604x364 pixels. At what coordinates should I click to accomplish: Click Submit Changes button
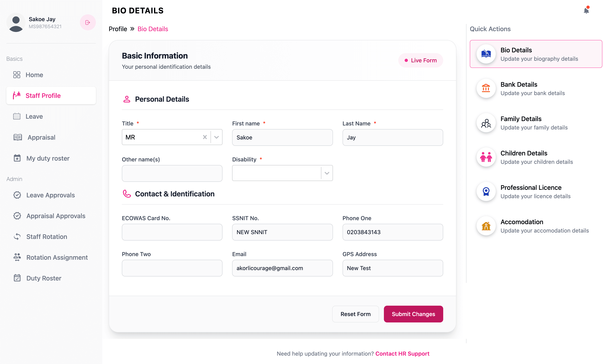coord(413,314)
